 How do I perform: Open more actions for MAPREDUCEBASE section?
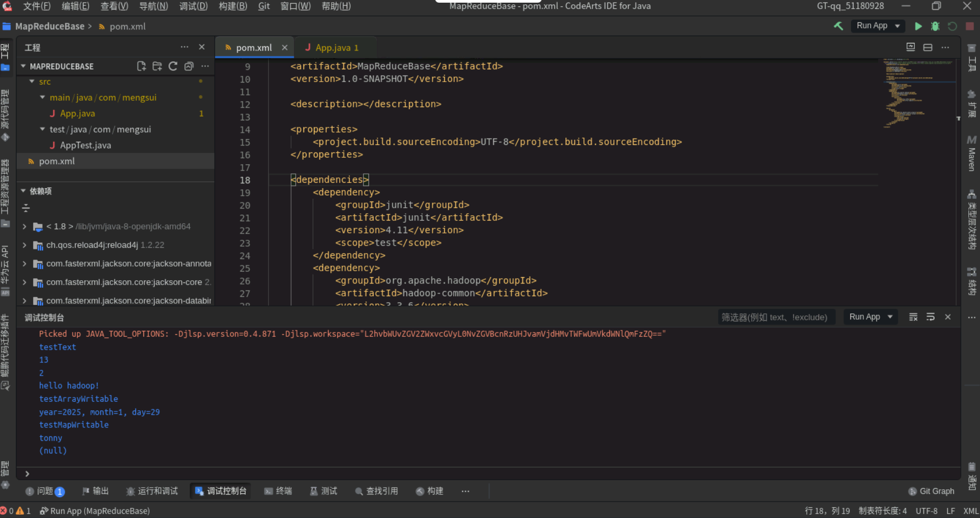click(x=205, y=66)
